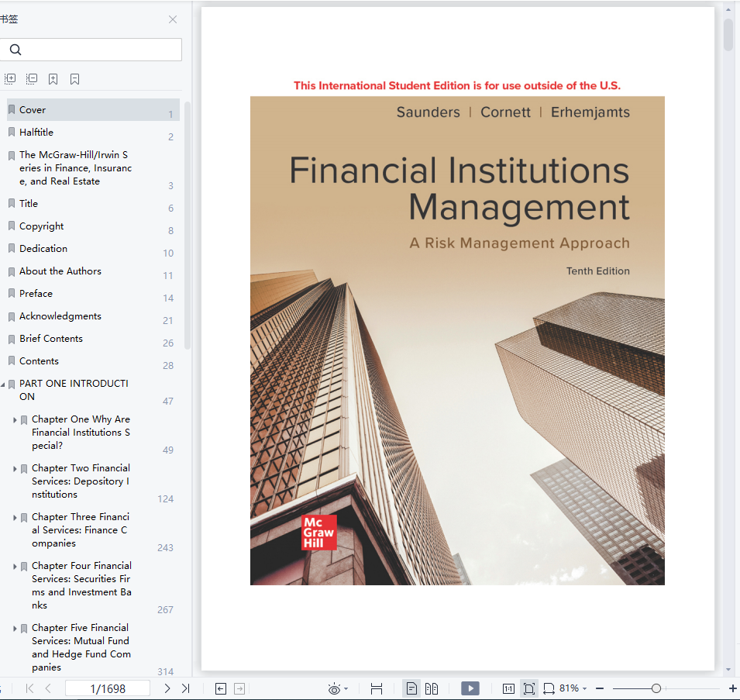Expand Chapter Three bookmark children
740x700 pixels.
[15, 518]
